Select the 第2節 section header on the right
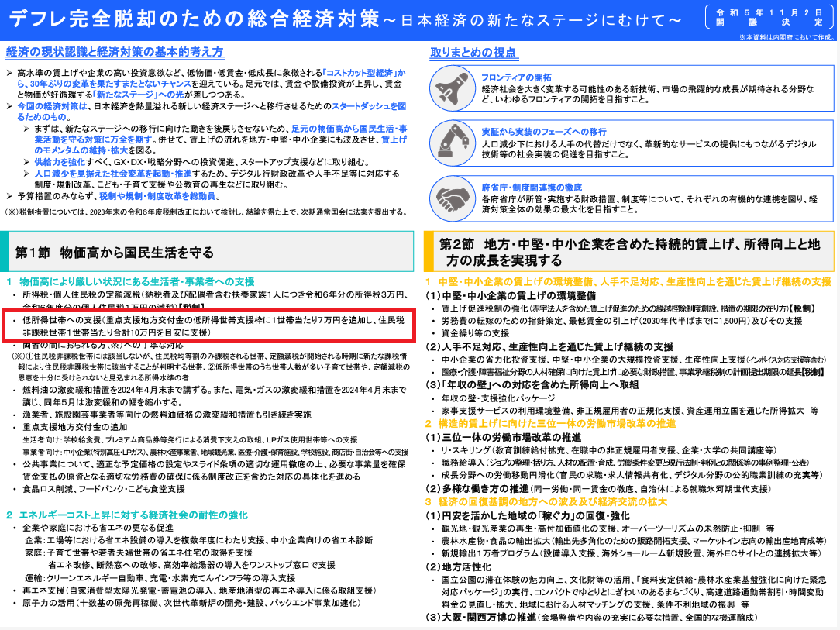Screen dimensions: 840x630 click(x=629, y=251)
